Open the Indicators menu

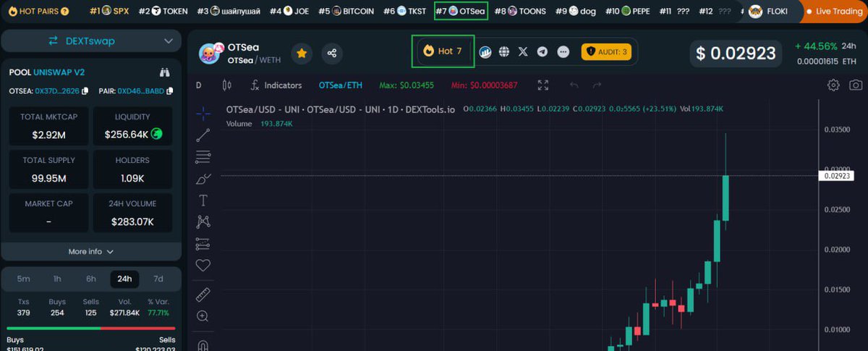(276, 85)
